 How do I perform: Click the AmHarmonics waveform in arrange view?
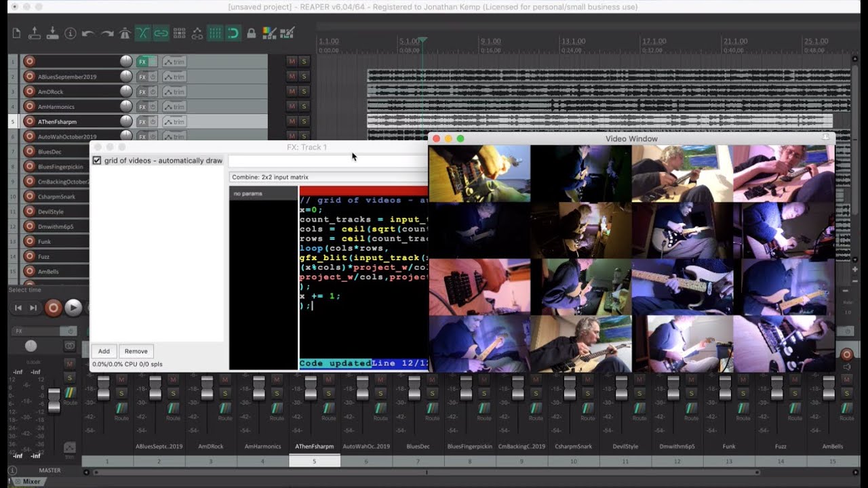pyautogui.click(x=609, y=105)
